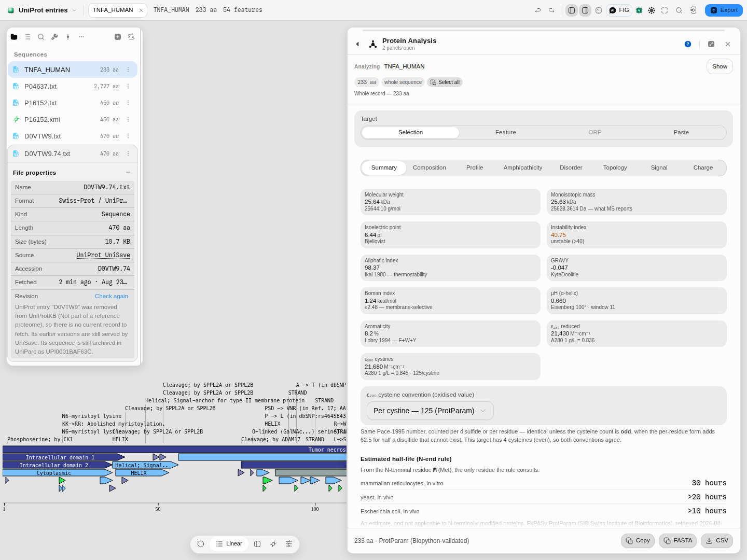Click the add sequence plus icon

[118, 37]
